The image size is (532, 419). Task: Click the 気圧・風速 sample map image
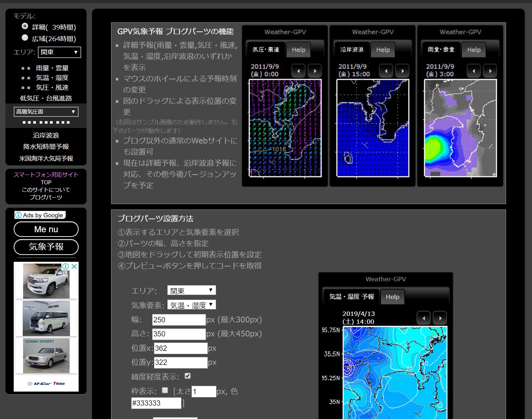[x=285, y=128]
